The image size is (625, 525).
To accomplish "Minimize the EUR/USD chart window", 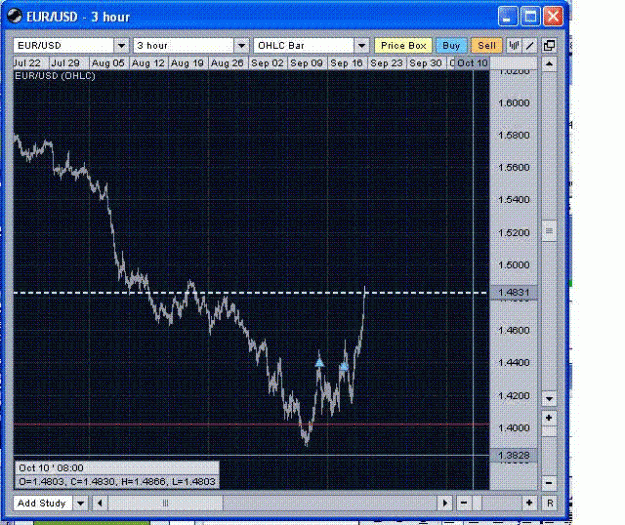I will coord(507,17).
